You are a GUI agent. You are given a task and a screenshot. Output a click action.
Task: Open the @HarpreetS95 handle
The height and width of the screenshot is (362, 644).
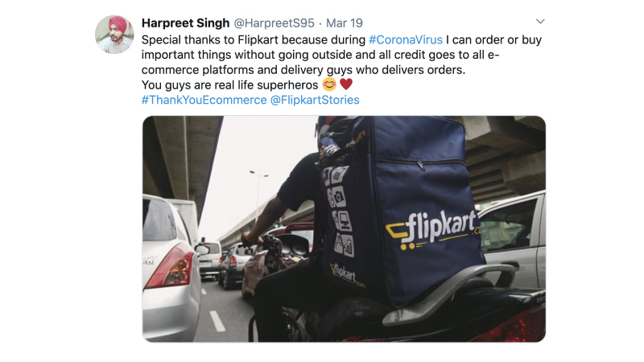[x=274, y=23]
